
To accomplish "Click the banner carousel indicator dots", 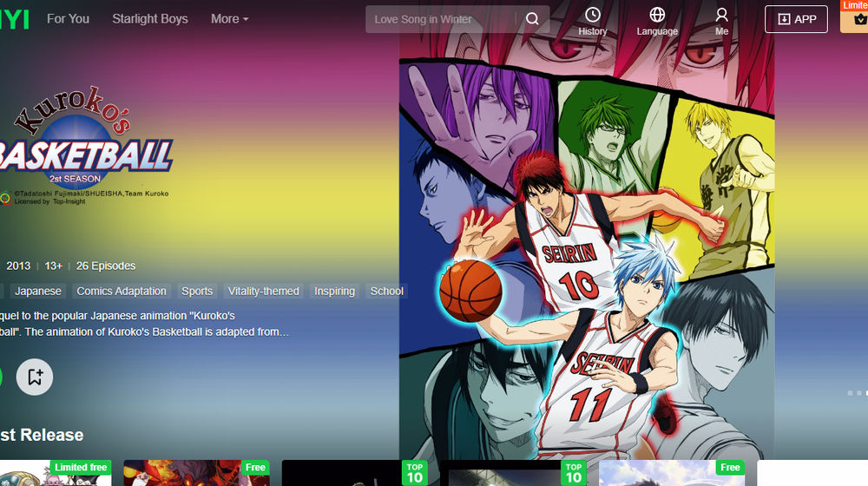I will tap(858, 393).
